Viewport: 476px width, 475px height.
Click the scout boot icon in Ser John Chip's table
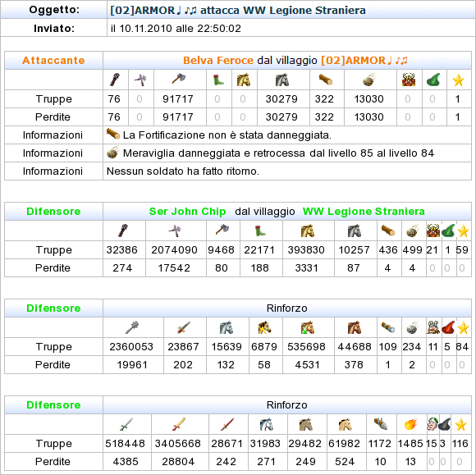point(260,231)
